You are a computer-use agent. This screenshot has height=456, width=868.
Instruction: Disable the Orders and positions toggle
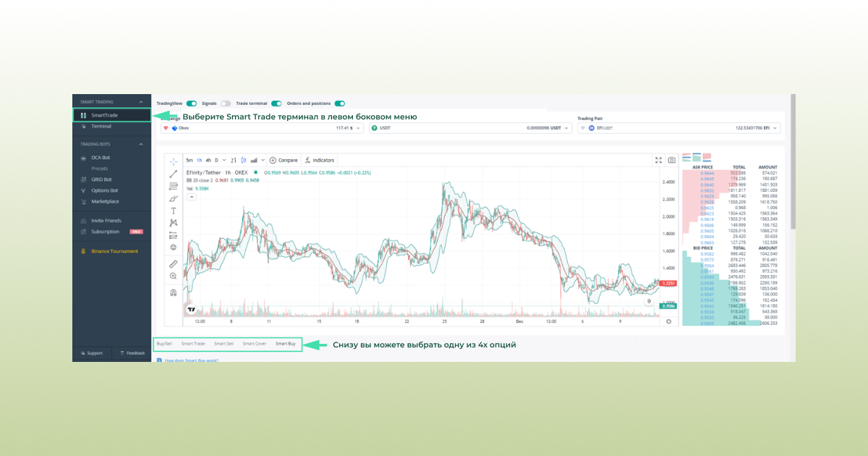(x=339, y=104)
